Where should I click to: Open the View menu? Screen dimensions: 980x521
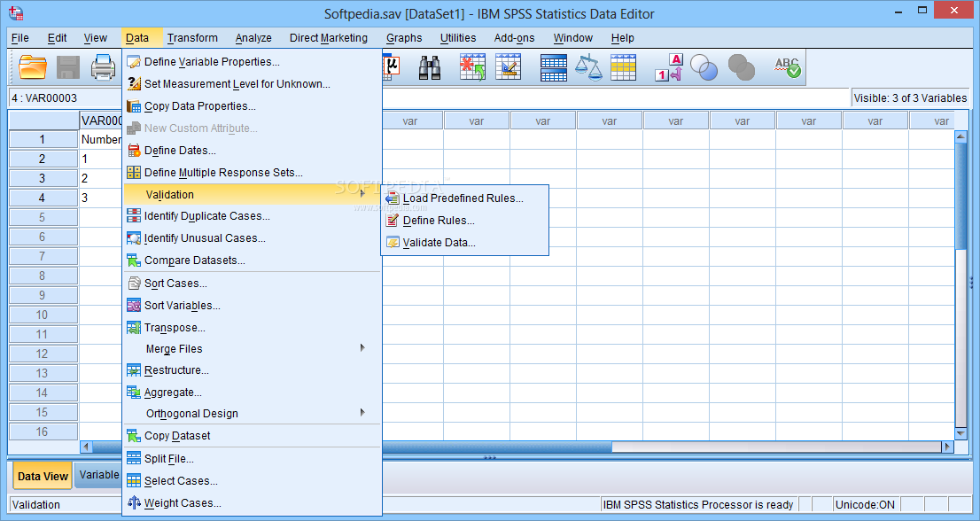(96, 38)
